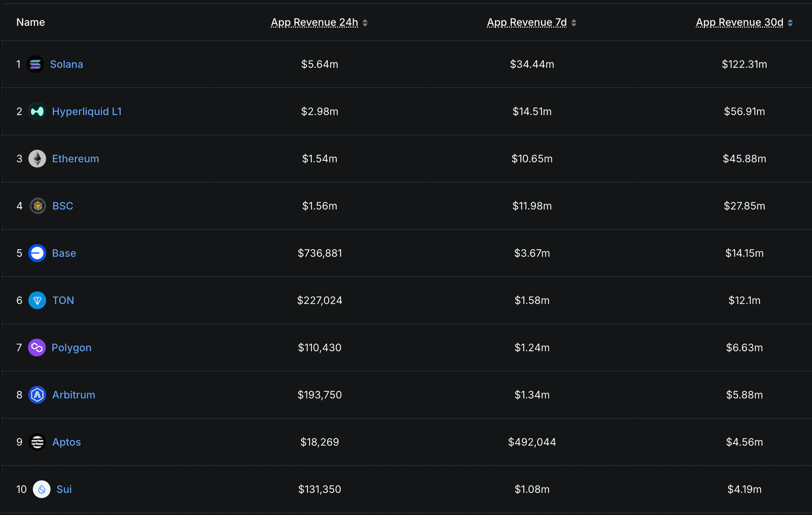The width and height of the screenshot is (812, 515).
Task: Click the Aptos chain icon
Action: [37, 442]
